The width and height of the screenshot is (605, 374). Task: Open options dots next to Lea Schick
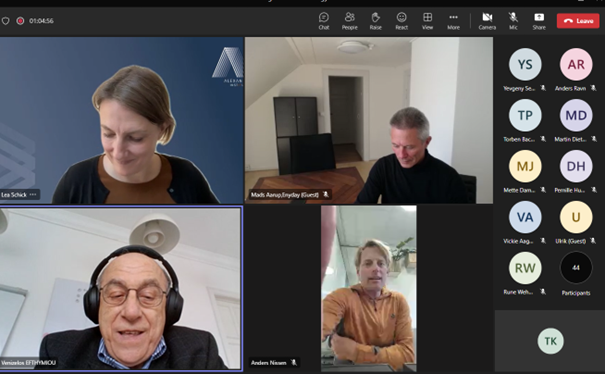click(33, 195)
